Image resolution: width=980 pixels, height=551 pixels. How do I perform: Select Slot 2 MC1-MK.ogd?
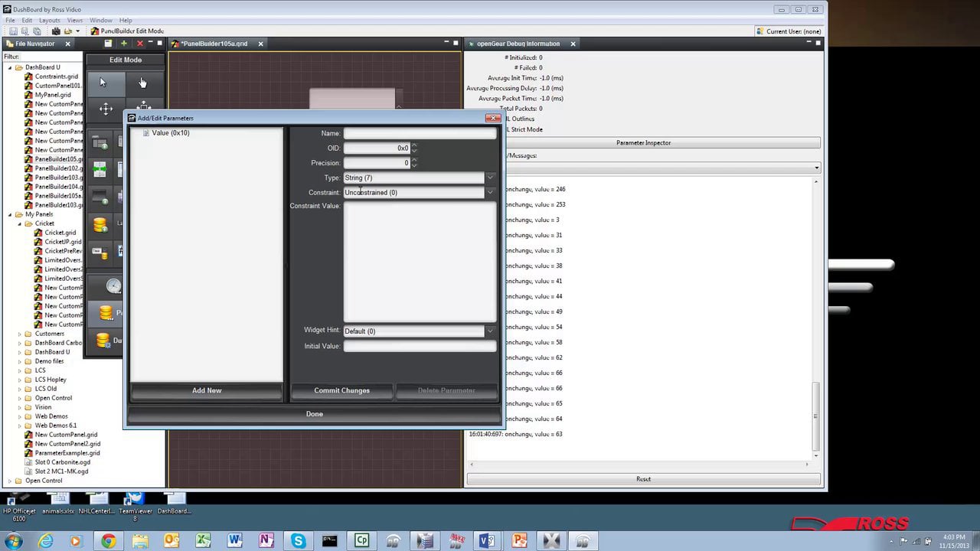pyautogui.click(x=61, y=471)
